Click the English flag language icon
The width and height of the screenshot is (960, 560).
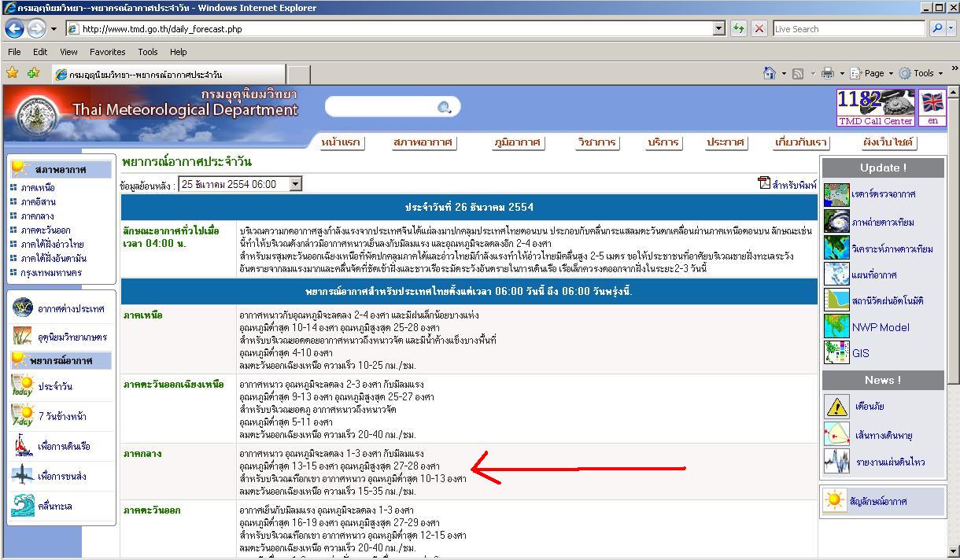click(x=932, y=102)
